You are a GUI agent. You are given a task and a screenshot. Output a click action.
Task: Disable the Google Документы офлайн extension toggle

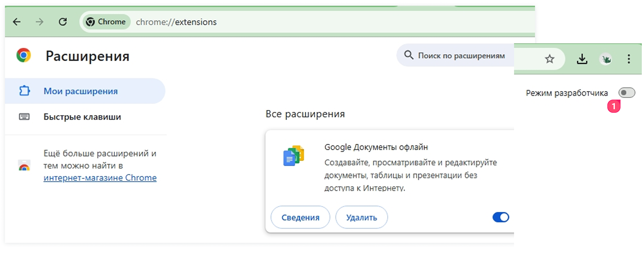coord(500,217)
